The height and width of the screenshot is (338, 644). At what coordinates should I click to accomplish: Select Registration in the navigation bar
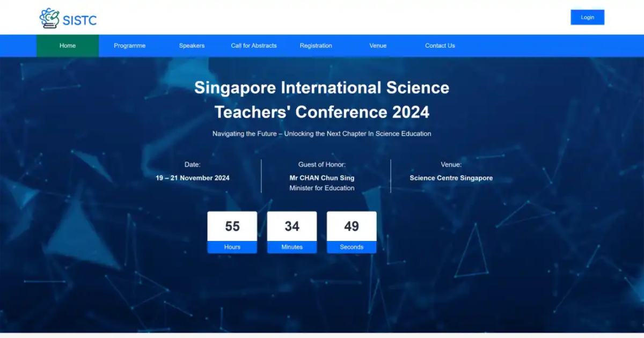point(316,46)
